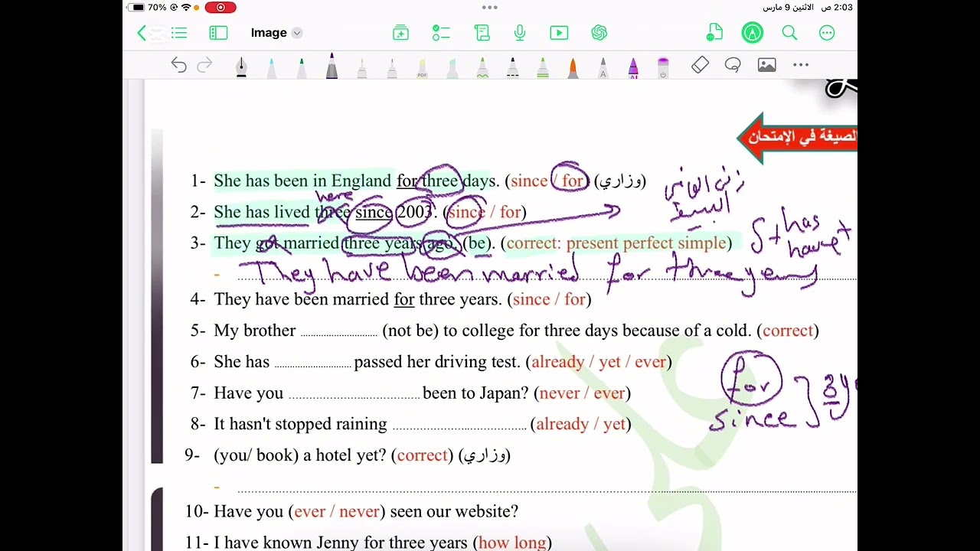980x551 pixels.
Task: Select the light green highlighter
Action: pyautogui.click(x=452, y=67)
